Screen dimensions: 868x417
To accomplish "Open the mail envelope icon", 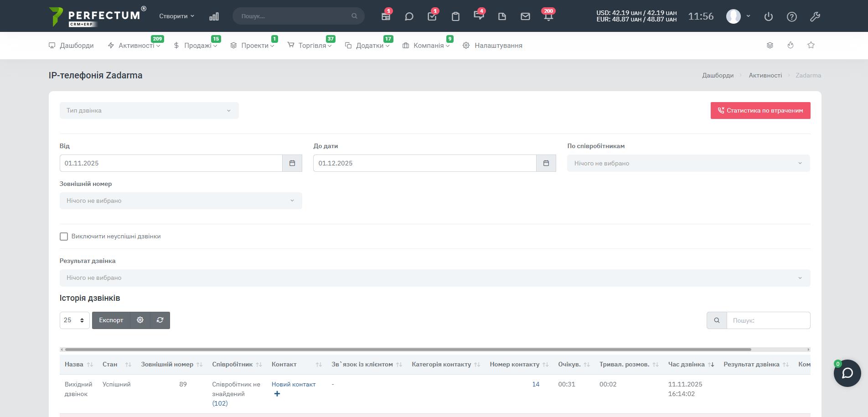I will (525, 16).
